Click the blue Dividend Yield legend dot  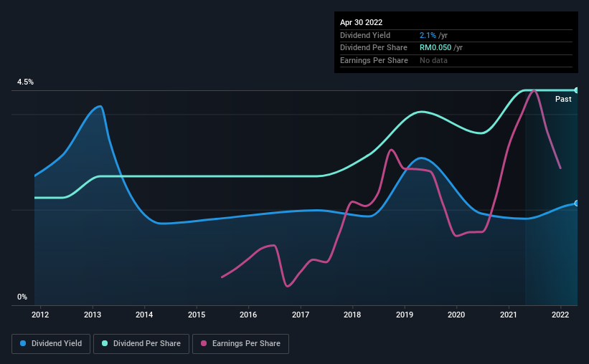23,343
